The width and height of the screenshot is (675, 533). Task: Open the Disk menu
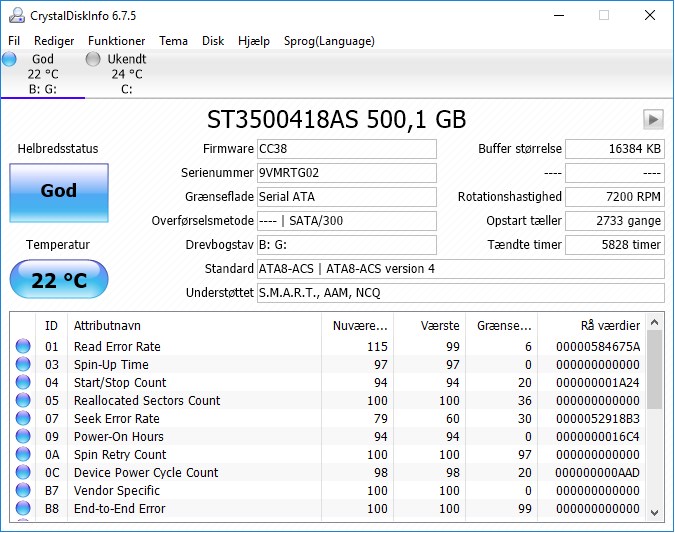[x=213, y=41]
